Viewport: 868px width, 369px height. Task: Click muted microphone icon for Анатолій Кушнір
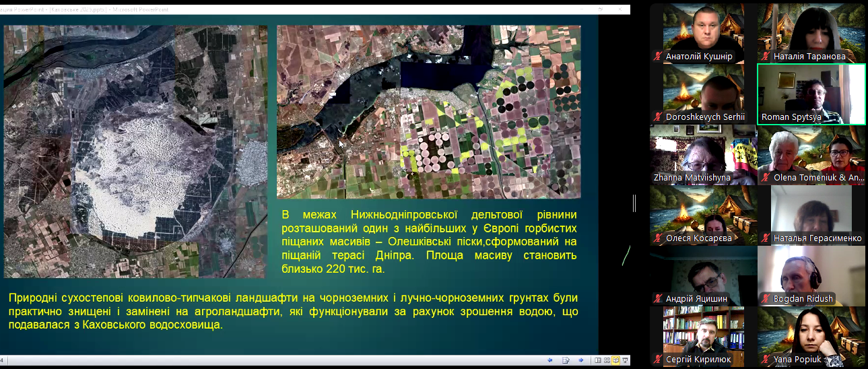click(658, 57)
